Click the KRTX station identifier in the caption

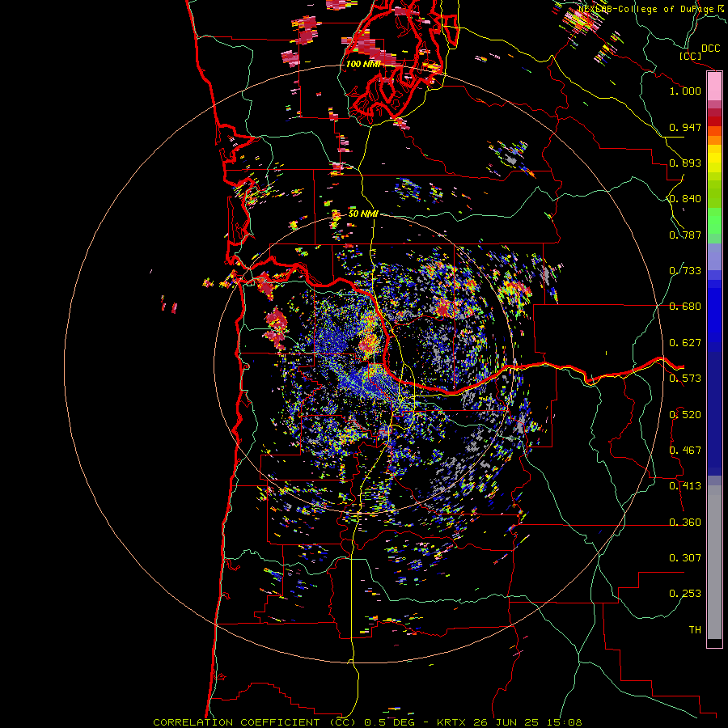coord(451,722)
